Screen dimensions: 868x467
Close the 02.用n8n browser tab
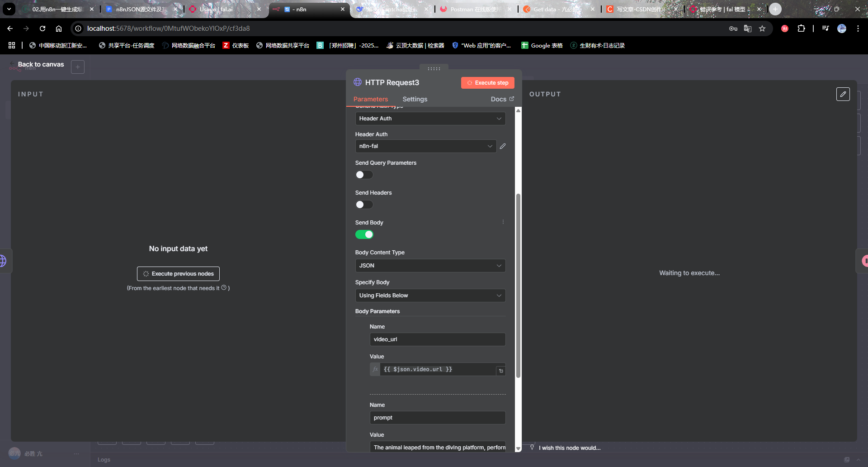(92, 9)
